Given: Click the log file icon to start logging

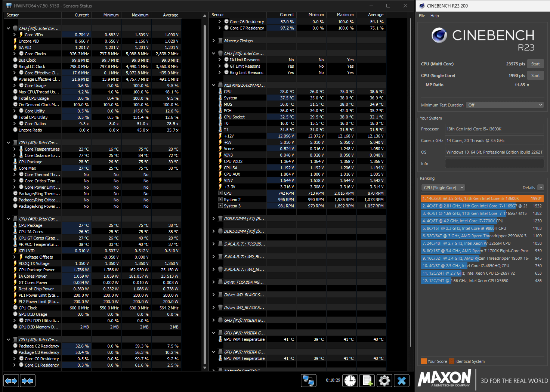Looking at the screenshot, I should click(x=367, y=380).
